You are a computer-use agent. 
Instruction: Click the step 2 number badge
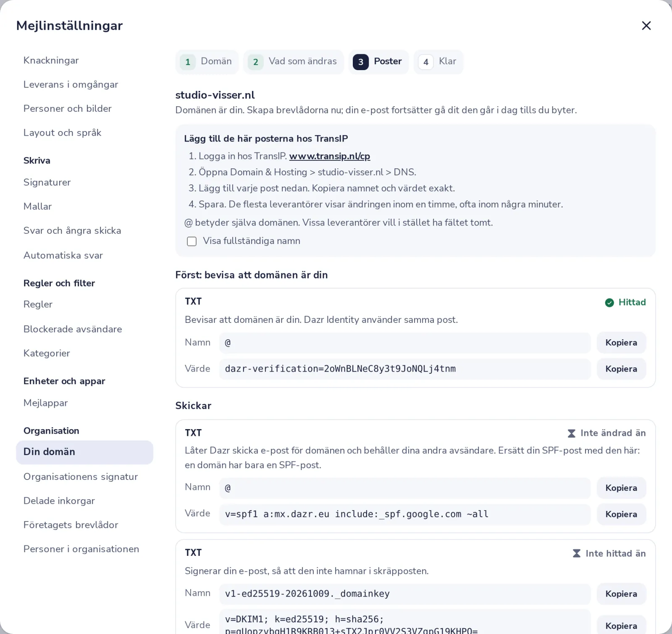point(255,62)
